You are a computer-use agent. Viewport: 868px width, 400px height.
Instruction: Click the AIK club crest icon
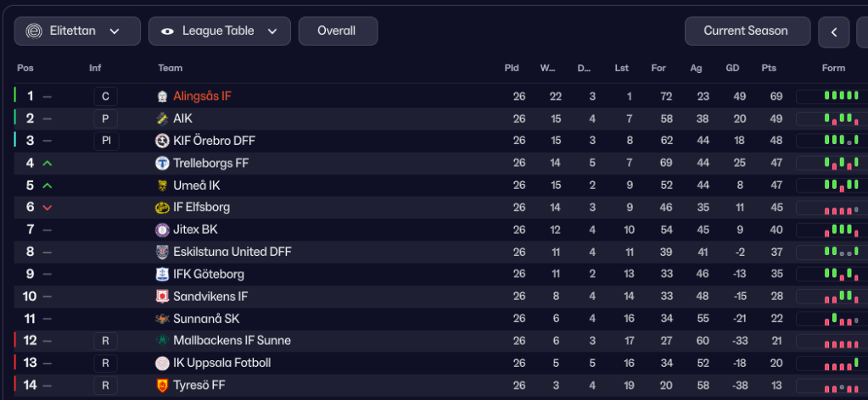tap(163, 119)
